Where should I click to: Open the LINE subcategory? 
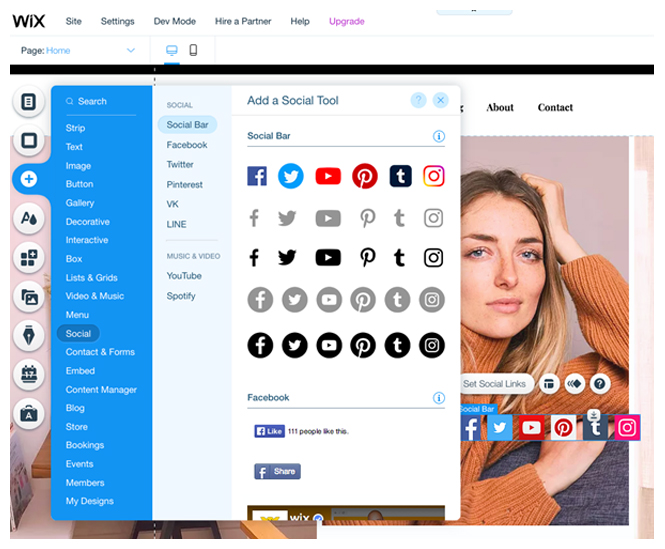pyautogui.click(x=176, y=224)
